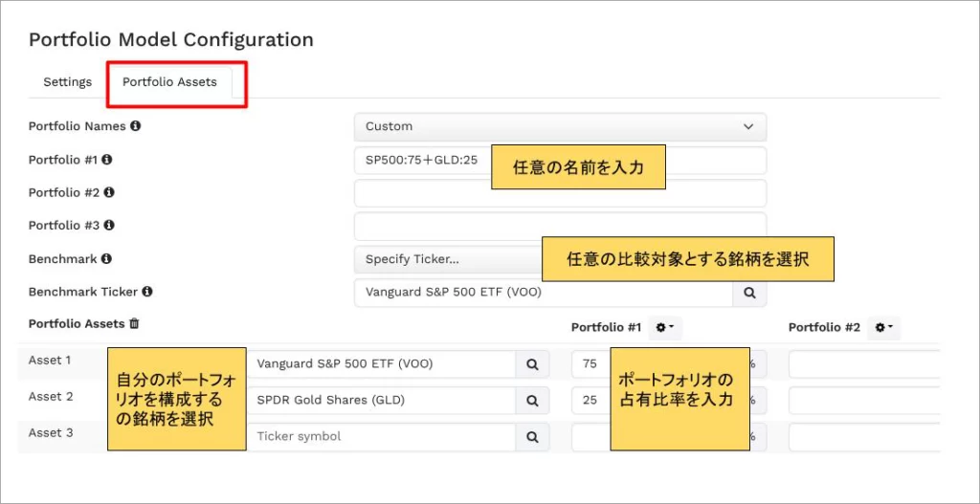
Task: Click the info icon beside Benchmark label
Action: point(106,259)
